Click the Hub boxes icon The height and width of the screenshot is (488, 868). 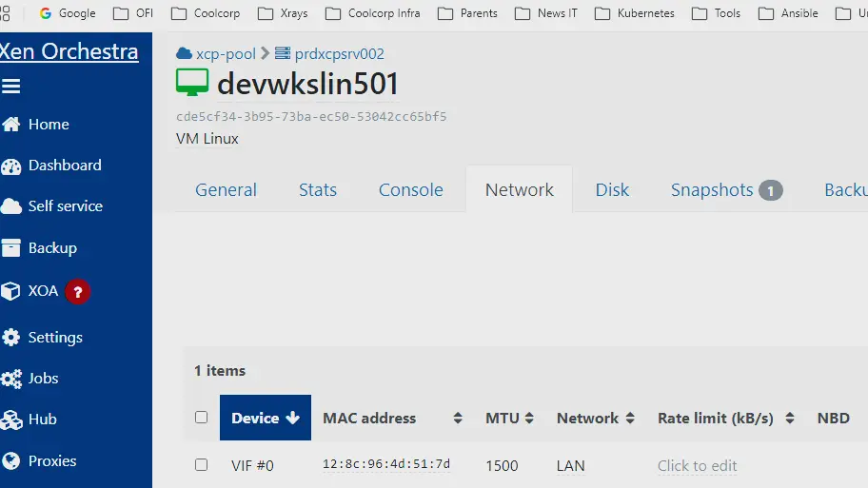pos(11,420)
